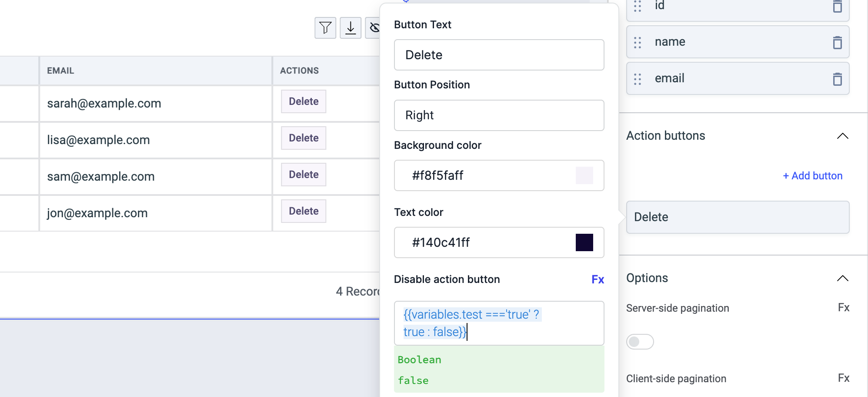Open the Button Position dropdown
The image size is (868, 397).
(499, 115)
